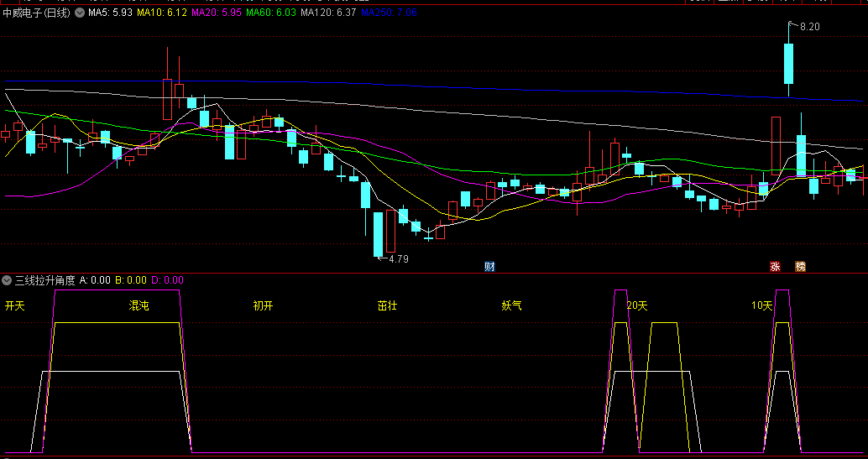Click the B: 0.00 indicator value
The image size is (868, 459).
pos(131,281)
